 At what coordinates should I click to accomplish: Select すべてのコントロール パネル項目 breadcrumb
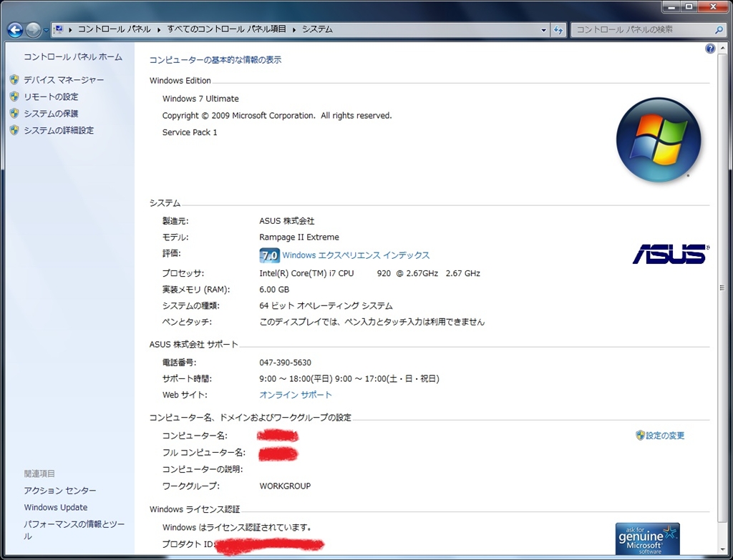(x=226, y=29)
